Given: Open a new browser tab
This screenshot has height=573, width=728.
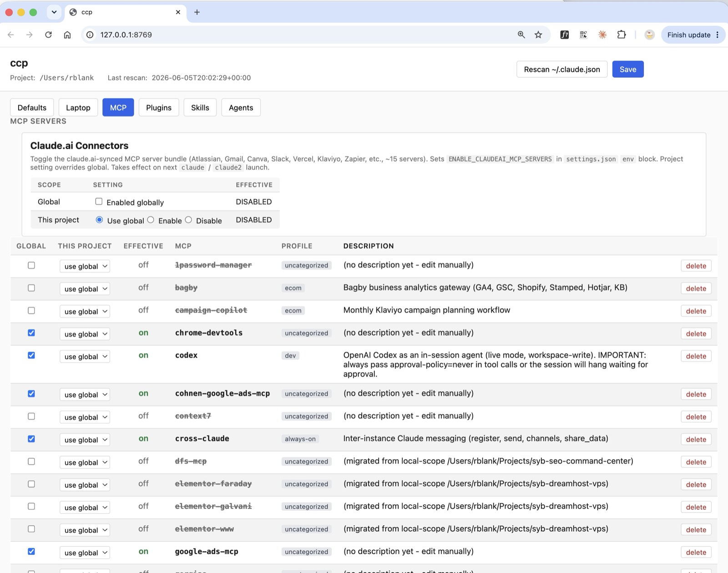Looking at the screenshot, I should click(197, 12).
